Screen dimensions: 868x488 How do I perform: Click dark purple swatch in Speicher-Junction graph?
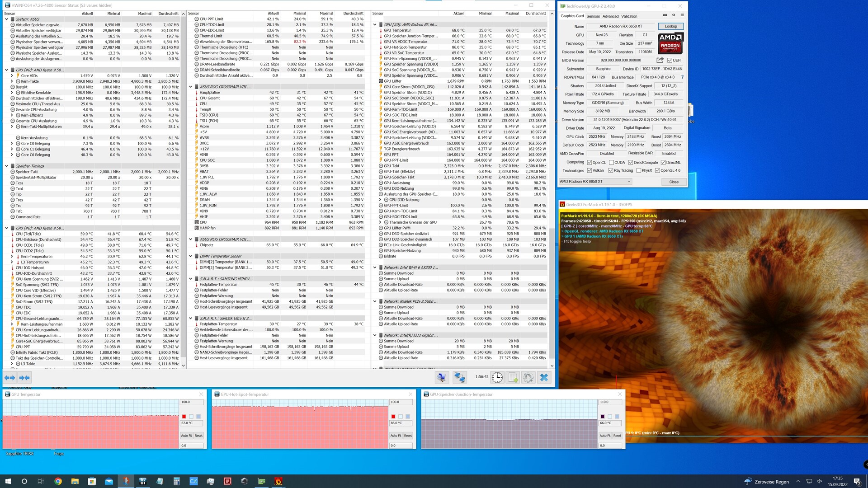[603, 417]
